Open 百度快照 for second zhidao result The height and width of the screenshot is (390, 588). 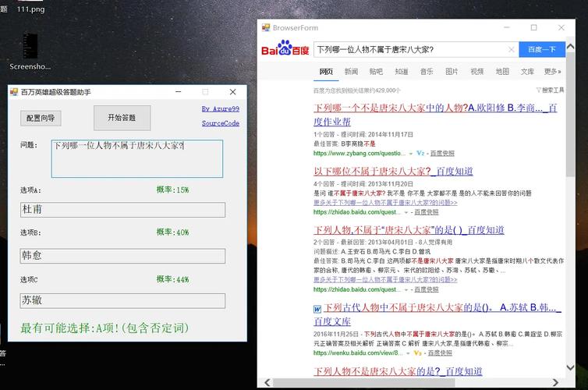(x=427, y=212)
